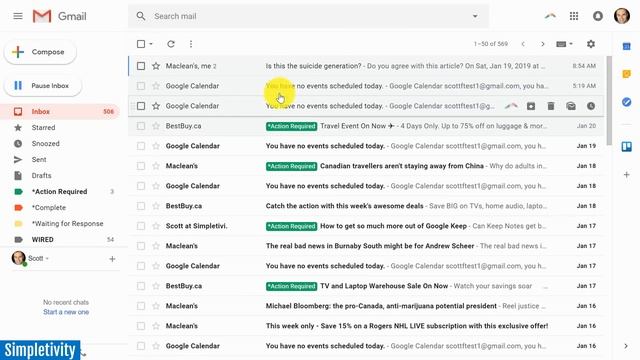Snooze the hovered Google Calendar email
The width and height of the screenshot is (640, 360).
(x=591, y=106)
